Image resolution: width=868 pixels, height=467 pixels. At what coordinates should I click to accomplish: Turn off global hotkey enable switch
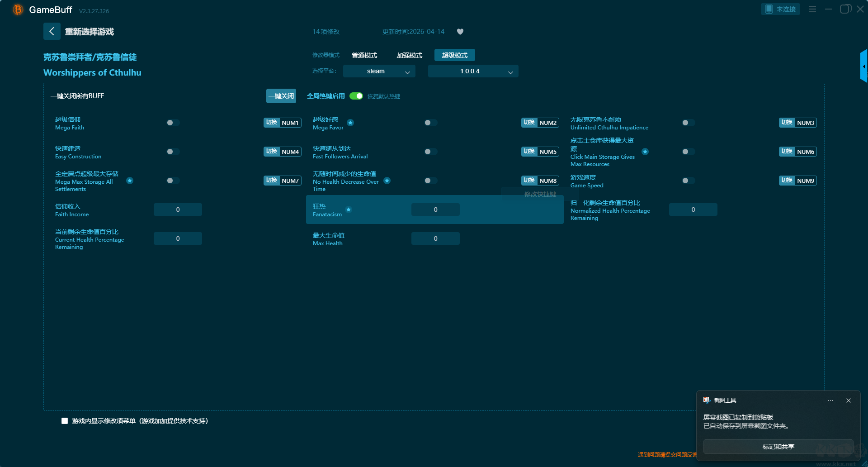click(356, 96)
